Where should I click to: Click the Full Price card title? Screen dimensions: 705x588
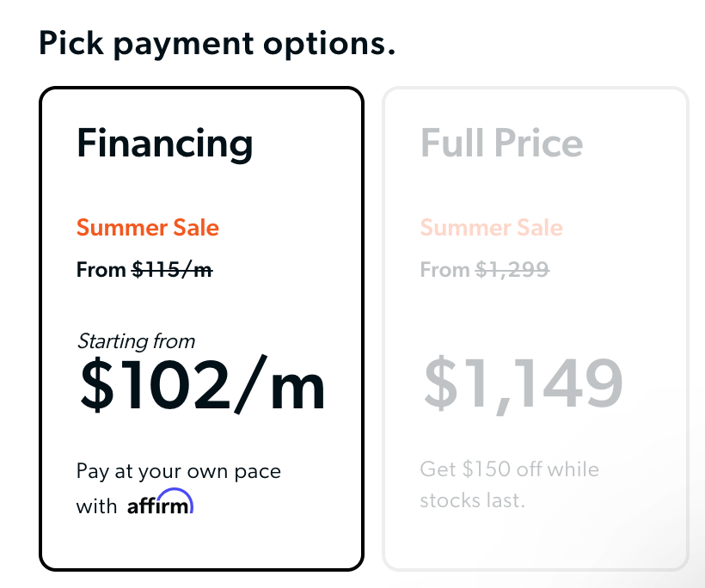[x=501, y=144]
